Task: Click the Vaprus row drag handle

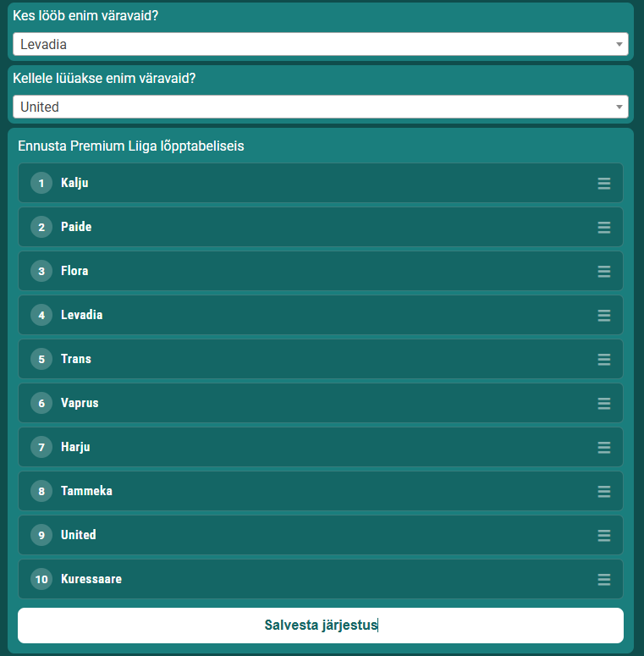Action: point(603,403)
